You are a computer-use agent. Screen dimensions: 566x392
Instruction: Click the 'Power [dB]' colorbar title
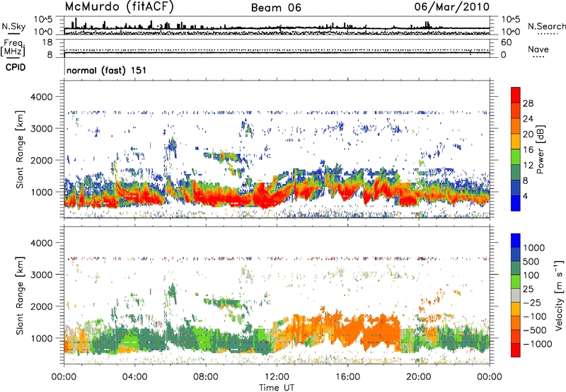point(540,149)
